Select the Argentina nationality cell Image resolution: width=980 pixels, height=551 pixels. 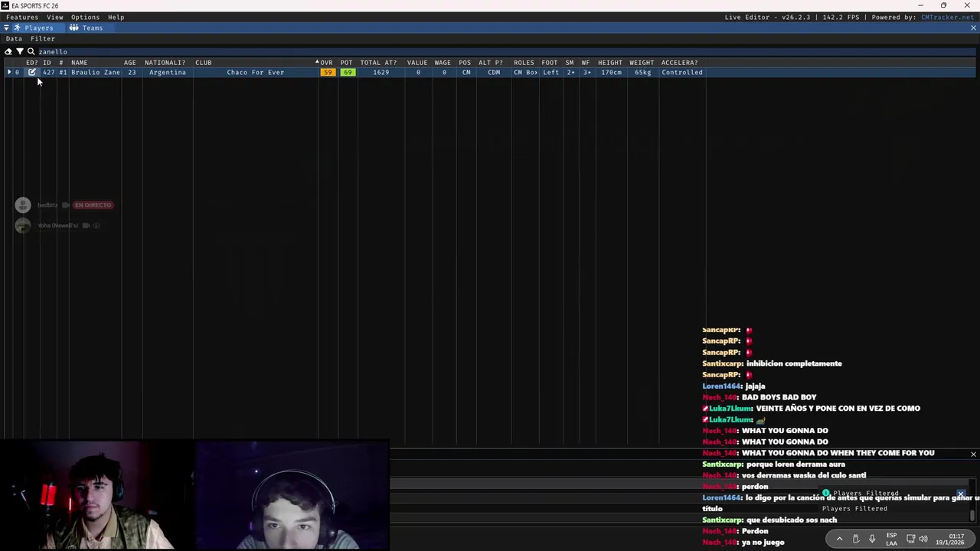click(168, 72)
